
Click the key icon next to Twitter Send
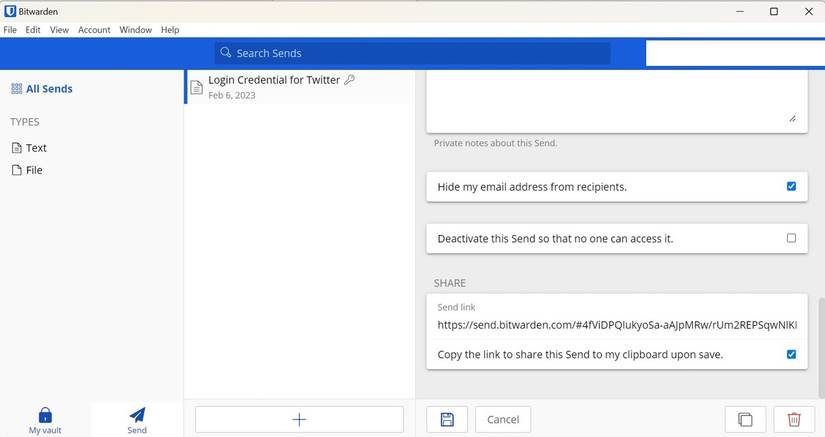click(349, 80)
